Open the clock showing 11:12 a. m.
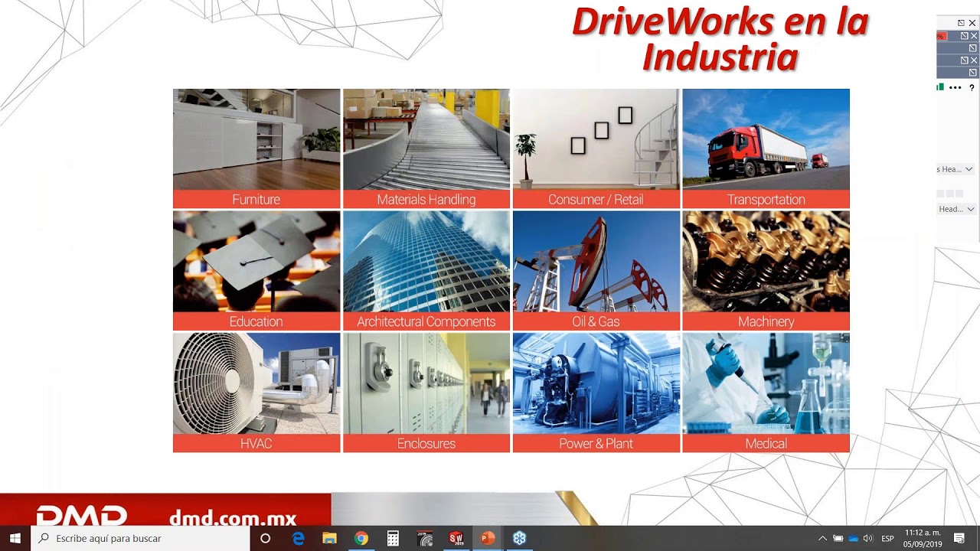Screen dimensions: 980x551 923,538
